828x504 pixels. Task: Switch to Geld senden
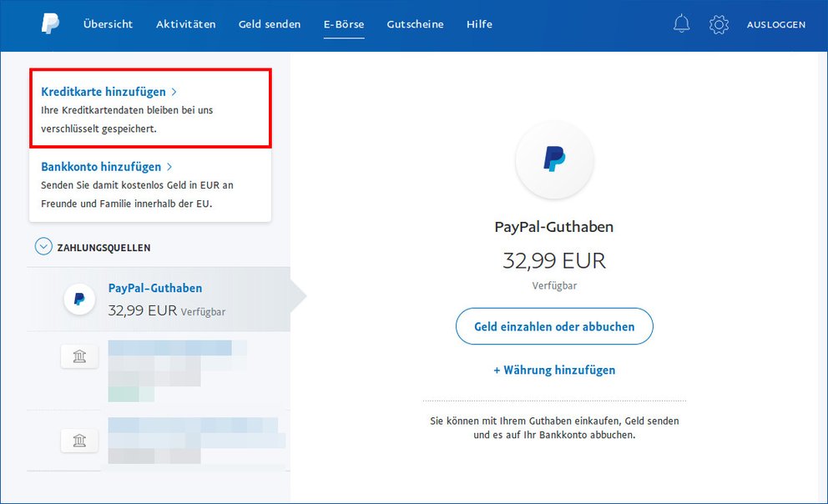(270, 24)
